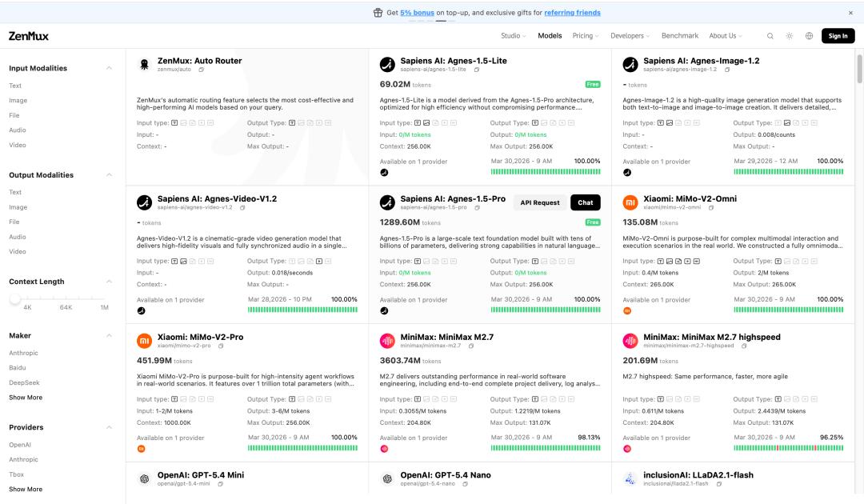This screenshot has width=864, height=504.
Task: Select Anthropic under Maker filter
Action: coord(23,353)
